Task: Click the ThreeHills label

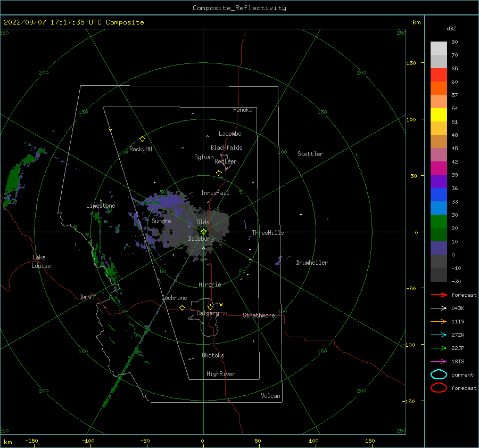Action: [x=268, y=233]
